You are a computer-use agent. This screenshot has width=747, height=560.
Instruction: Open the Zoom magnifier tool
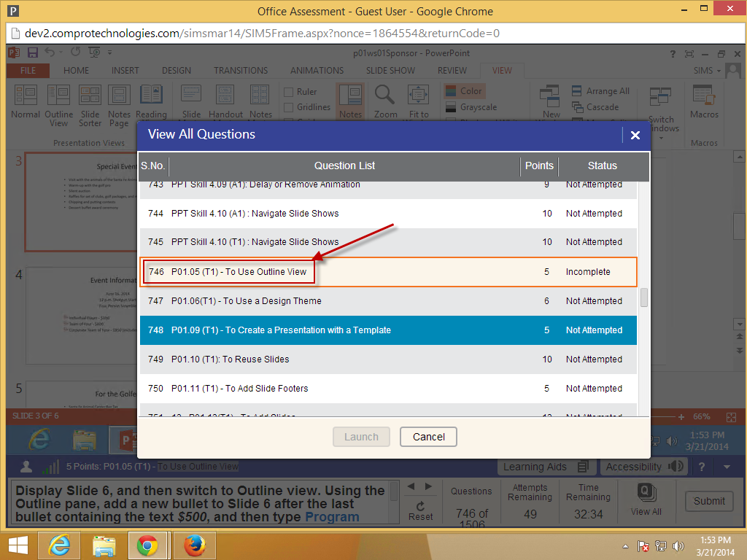(x=385, y=102)
